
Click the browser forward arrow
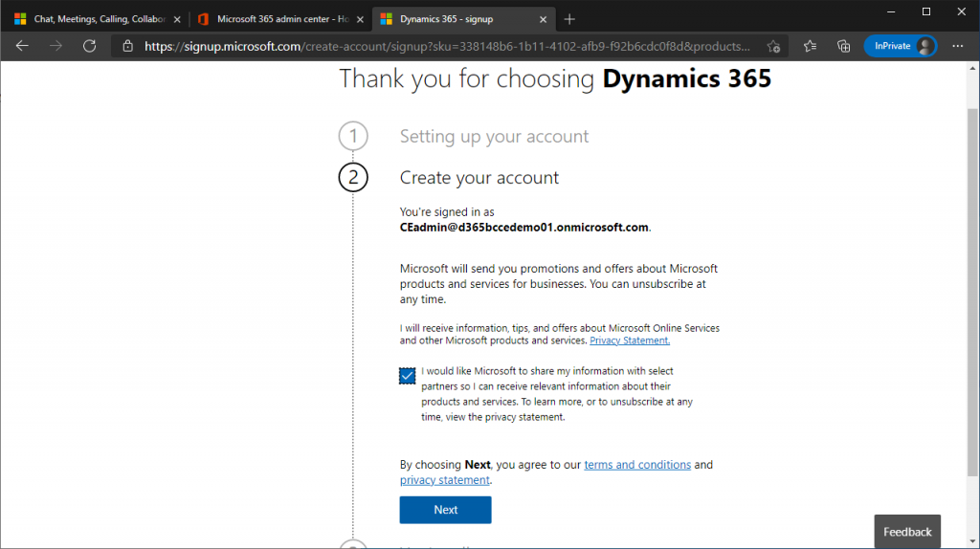tap(56, 46)
